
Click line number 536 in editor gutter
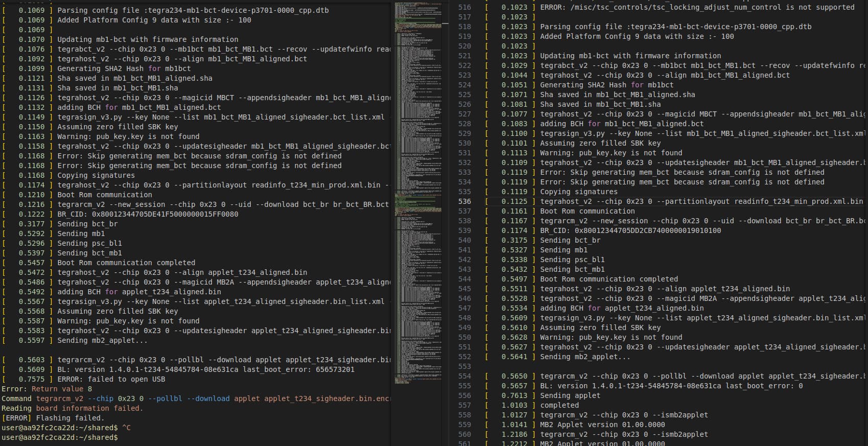(464, 201)
